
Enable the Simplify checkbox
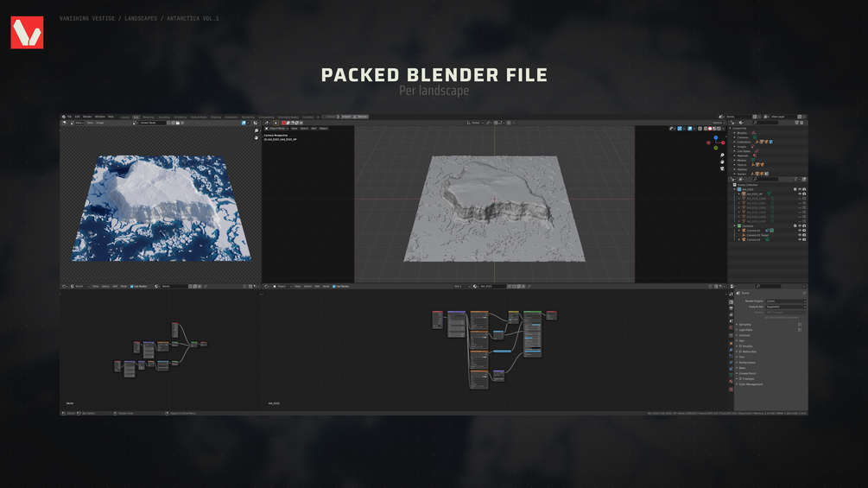tap(741, 346)
